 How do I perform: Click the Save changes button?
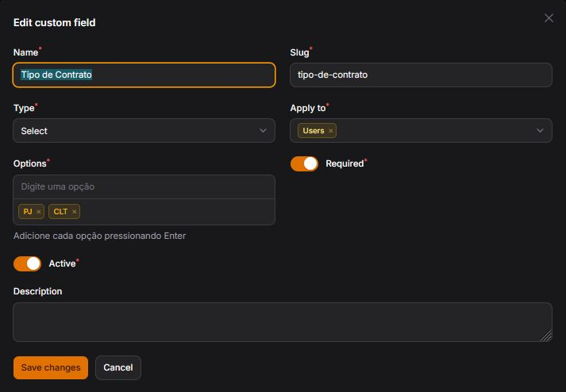[51, 367]
